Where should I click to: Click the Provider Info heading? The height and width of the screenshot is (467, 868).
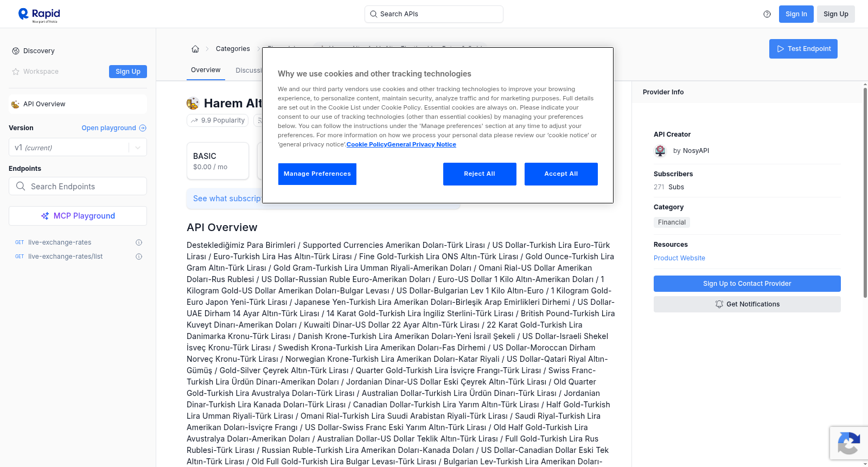tap(663, 92)
